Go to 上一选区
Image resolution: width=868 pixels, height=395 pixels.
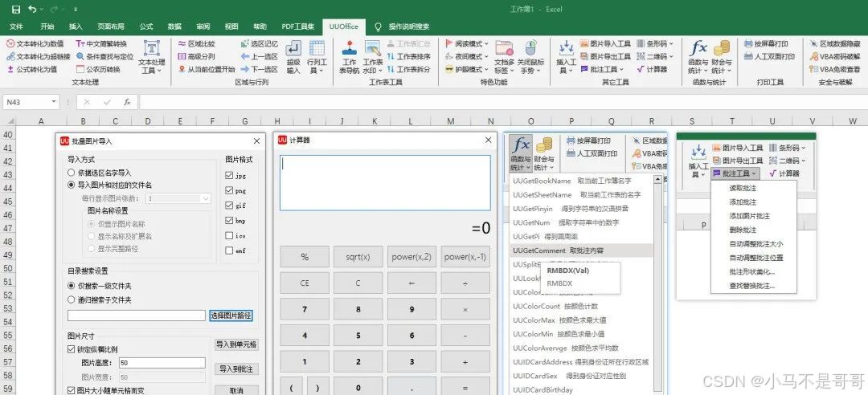tap(260, 56)
